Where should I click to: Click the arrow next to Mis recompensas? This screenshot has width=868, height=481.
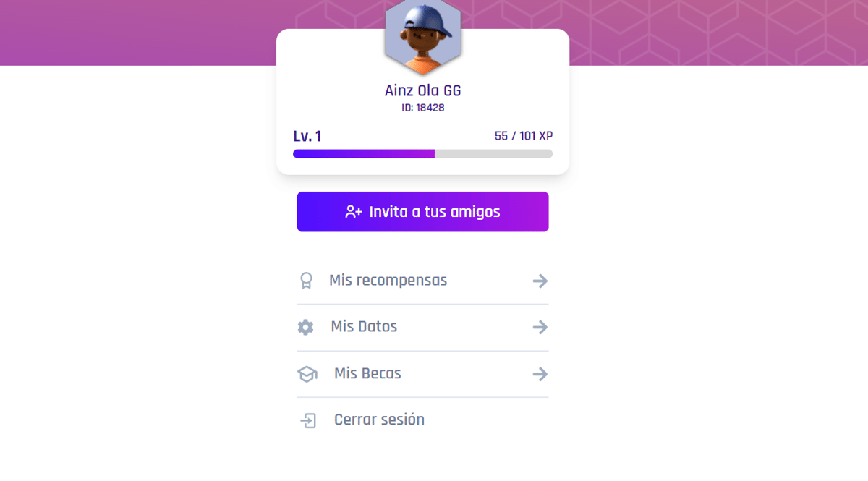pos(540,281)
